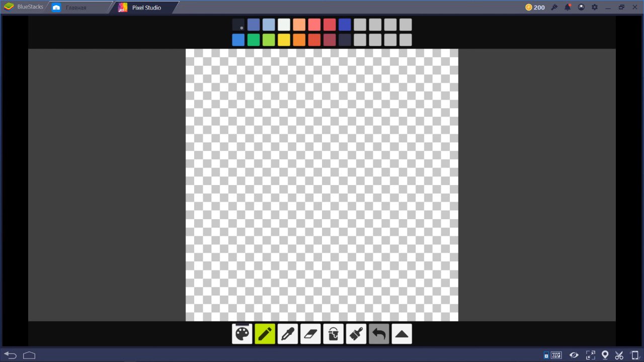Choose the white color swatch
Image resolution: width=644 pixels, height=362 pixels.
click(x=284, y=25)
